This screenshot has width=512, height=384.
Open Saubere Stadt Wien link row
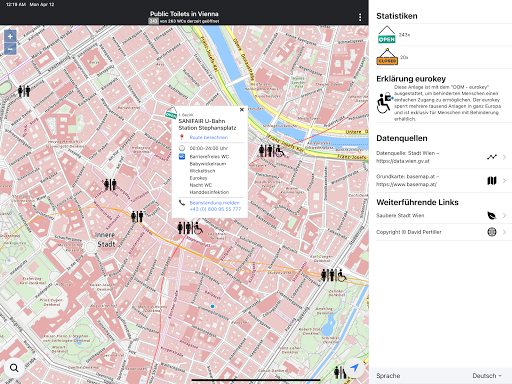click(441, 215)
